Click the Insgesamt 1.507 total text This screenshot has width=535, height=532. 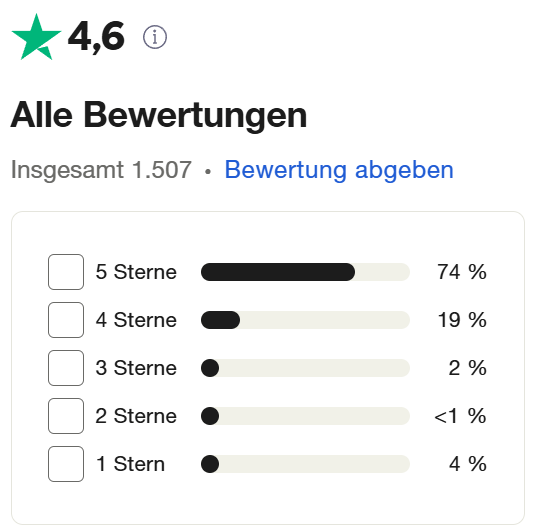tap(101, 170)
